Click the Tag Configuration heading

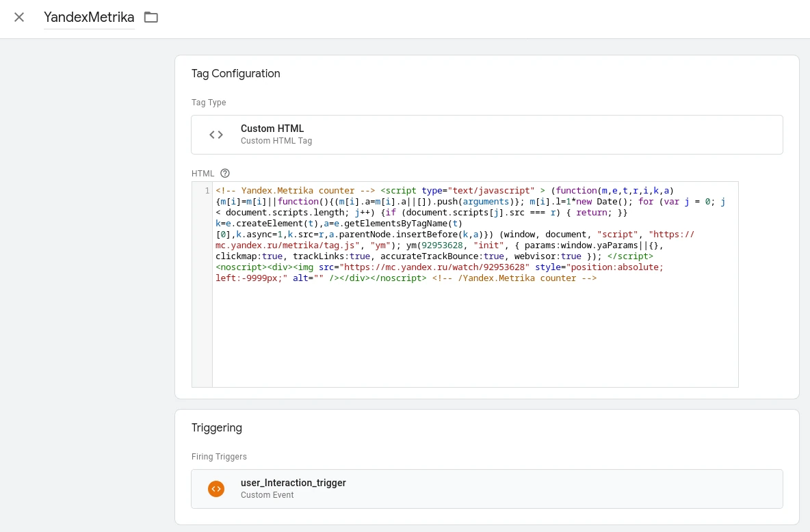[x=235, y=74]
